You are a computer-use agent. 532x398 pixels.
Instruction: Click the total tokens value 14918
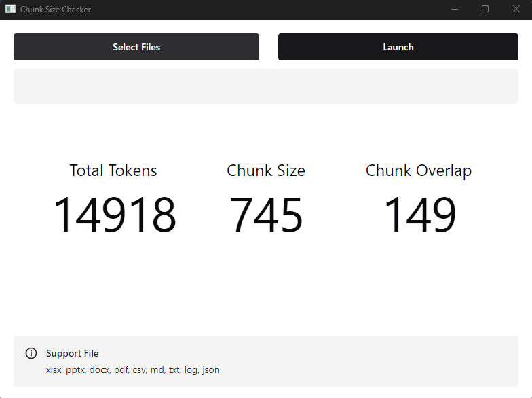(x=115, y=215)
